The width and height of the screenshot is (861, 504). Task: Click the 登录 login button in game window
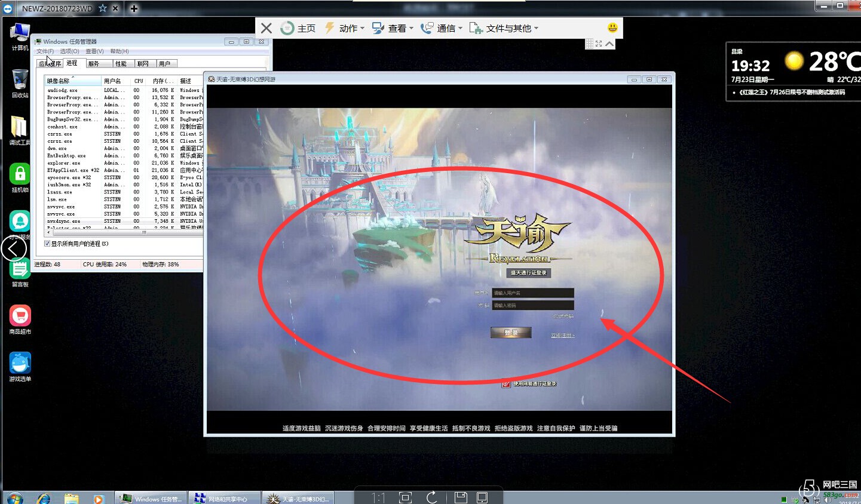point(511,333)
